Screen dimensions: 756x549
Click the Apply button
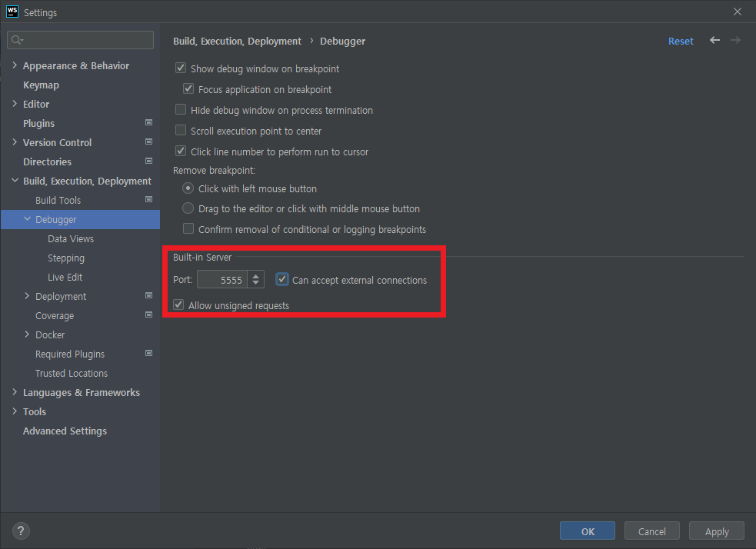pyautogui.click(x=717, y=531)
